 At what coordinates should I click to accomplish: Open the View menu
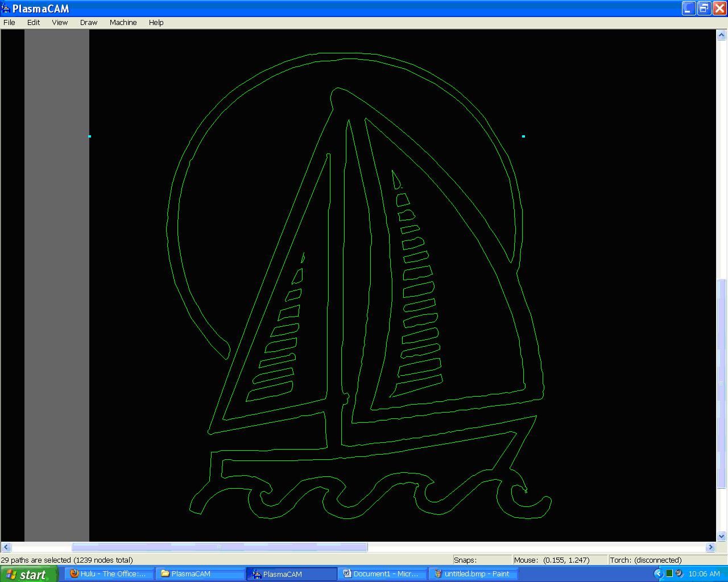(60, 22)
